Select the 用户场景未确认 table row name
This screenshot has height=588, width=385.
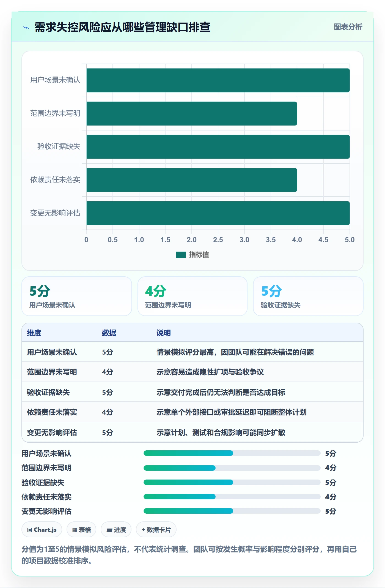[52, 352]
